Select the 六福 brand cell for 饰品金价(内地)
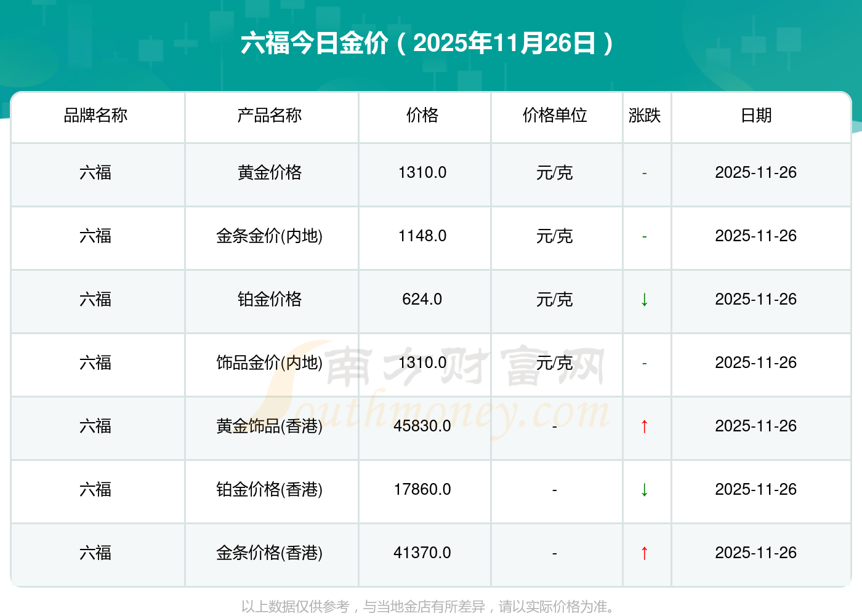This screenshot has height=616, width=862. click(x=95, y=362)
